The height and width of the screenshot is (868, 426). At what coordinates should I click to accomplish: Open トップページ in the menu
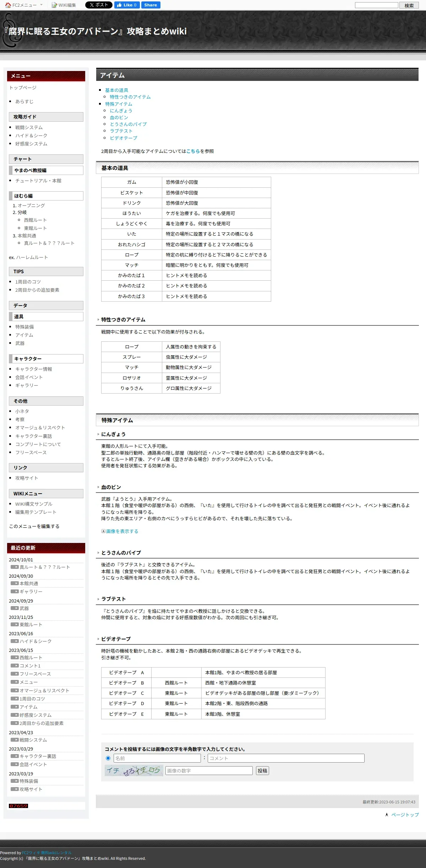pos(23,88)
